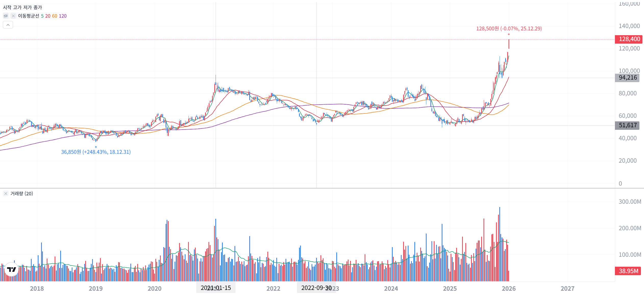Collapse the indicator legend with chevron button
This screenshot has width=644, height=294.
(x=8, y=25)
